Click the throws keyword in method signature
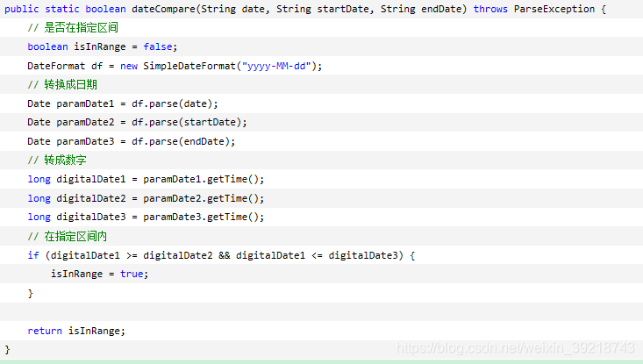The width and height of the screenshot is (643, 364). pyautogui.click(x=490, y=9)
